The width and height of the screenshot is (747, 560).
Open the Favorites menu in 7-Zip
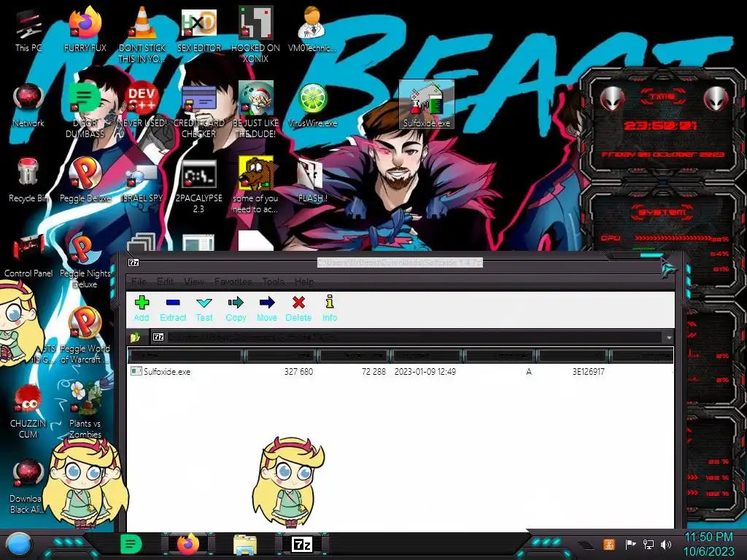point(233,281)
